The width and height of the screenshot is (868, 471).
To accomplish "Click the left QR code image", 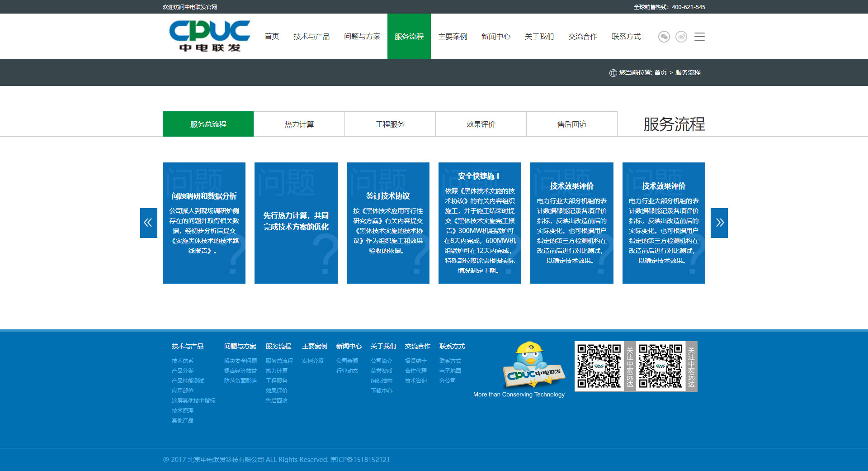I will pyautogui.click(x=599, y=366).
